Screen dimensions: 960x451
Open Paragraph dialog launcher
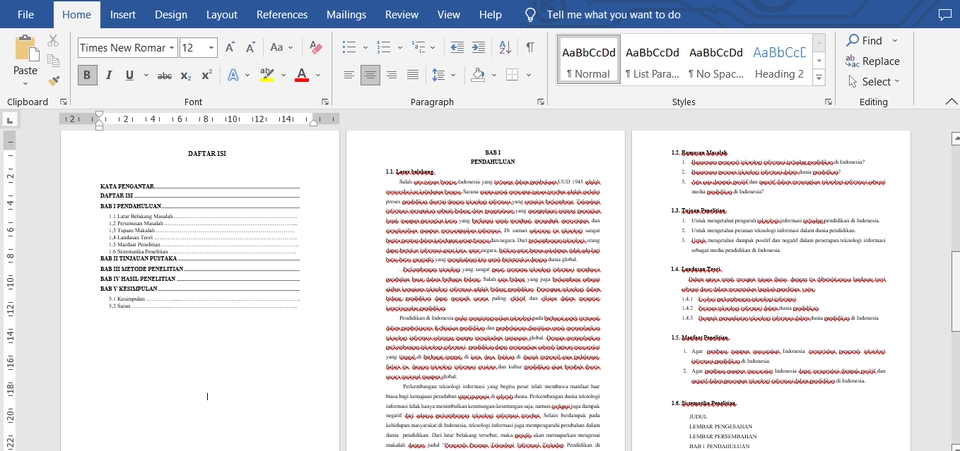tap(541, 102)
